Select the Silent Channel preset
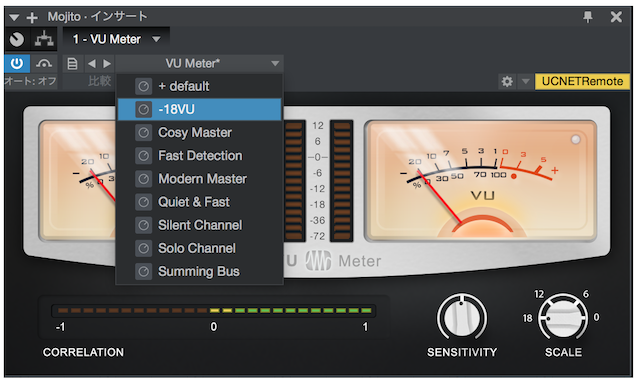 (200, 225)
